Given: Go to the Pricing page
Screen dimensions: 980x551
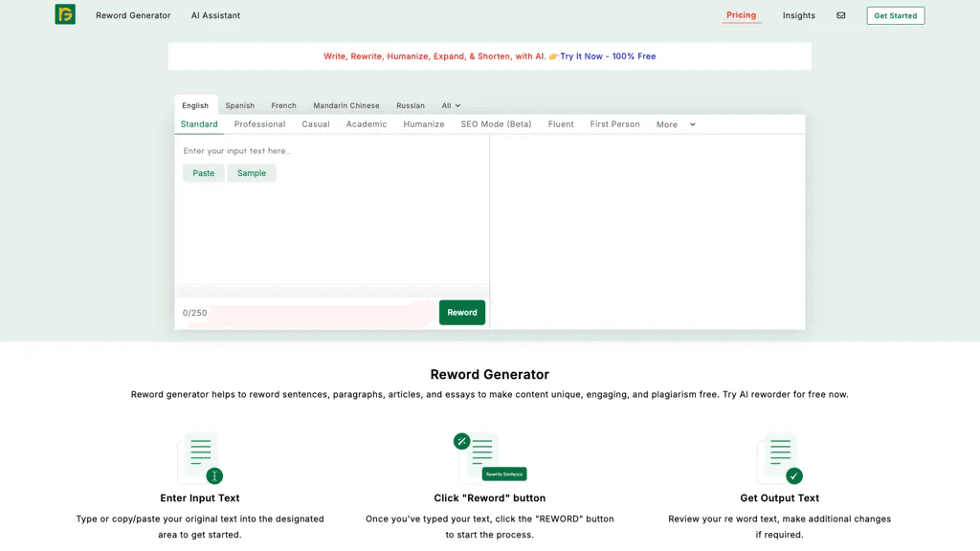Looking at the screenshot, I should 742,15.
